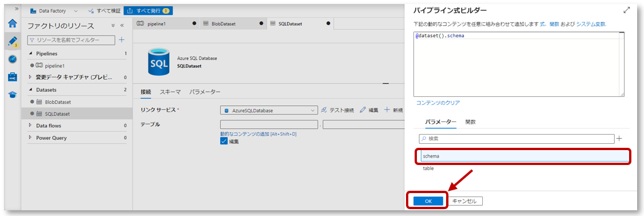Add new resource with plus icon
Screen dimensions: 644x216
[x=122, y=40]
